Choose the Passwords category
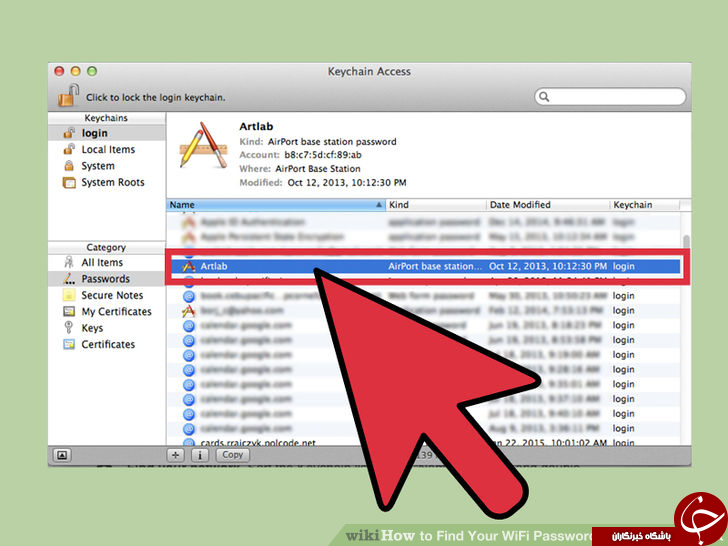 107,279
